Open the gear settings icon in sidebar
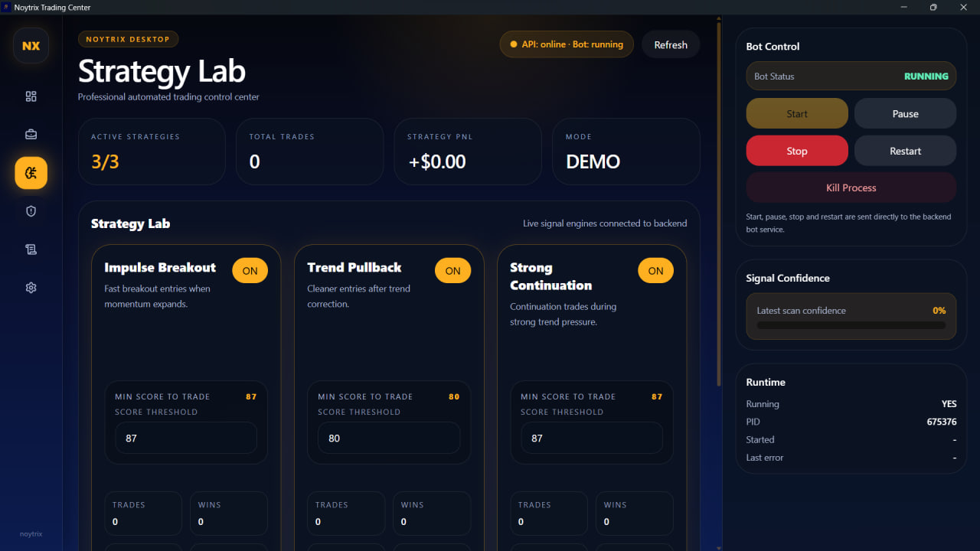This screenshot has height=551, width=980. (31, 288)
